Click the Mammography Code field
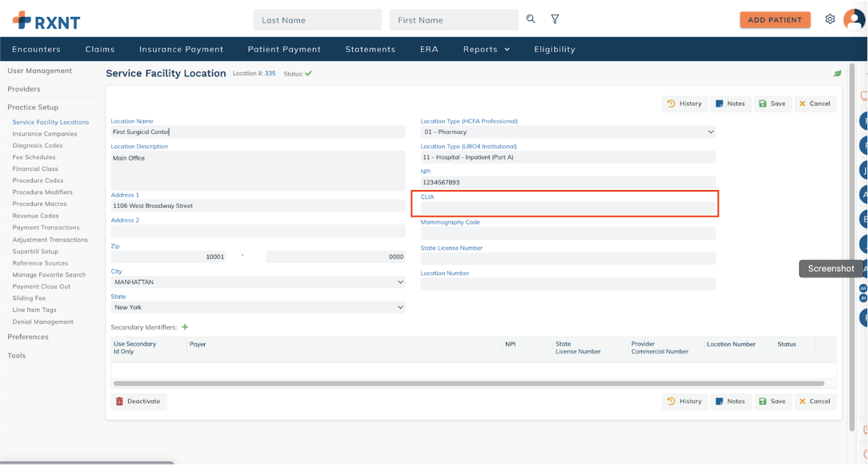868x465 pixels. pyautogui.click(x=568, y=233)
